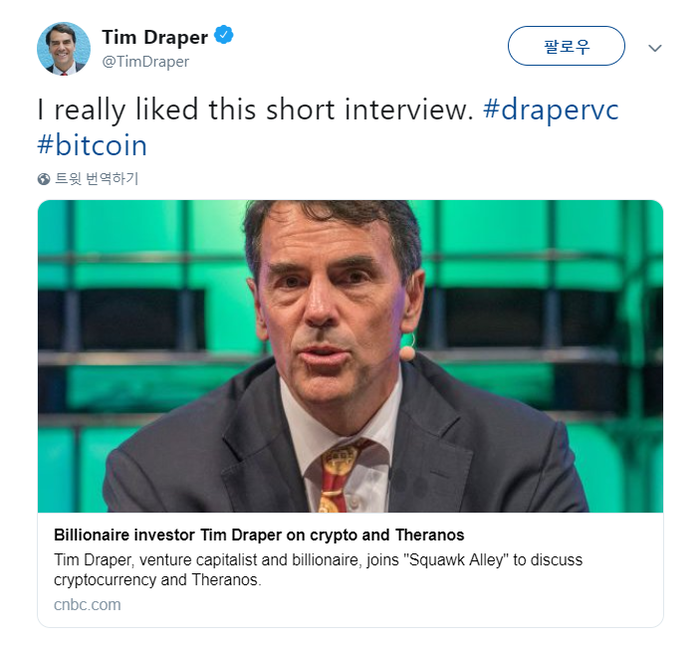Click the Tim Draper display name

point(155,38)
